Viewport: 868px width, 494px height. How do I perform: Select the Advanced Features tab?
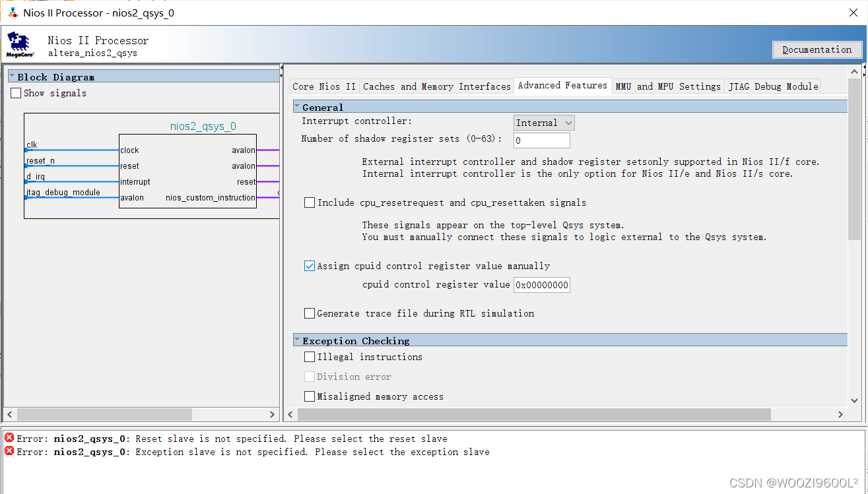(x=562, y=85)
